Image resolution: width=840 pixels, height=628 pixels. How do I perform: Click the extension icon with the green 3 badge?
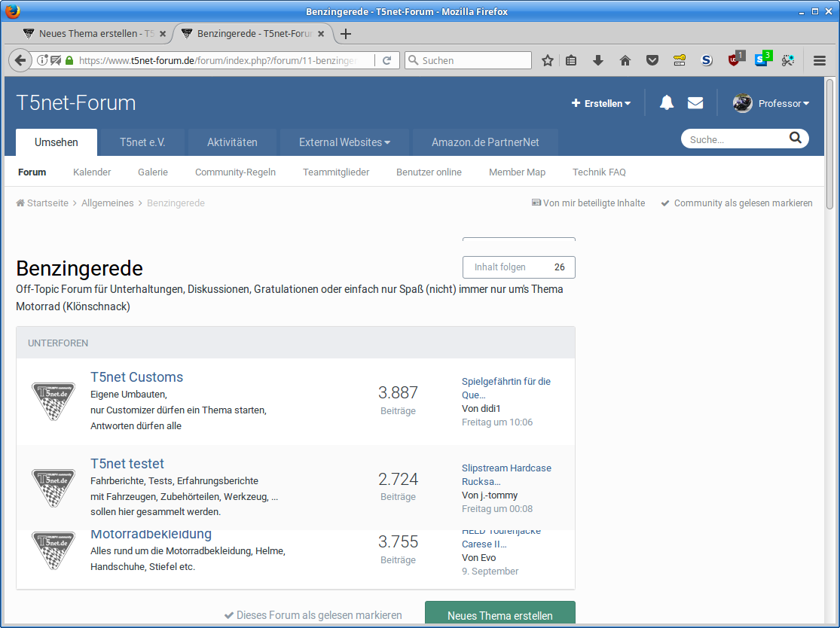762,59
